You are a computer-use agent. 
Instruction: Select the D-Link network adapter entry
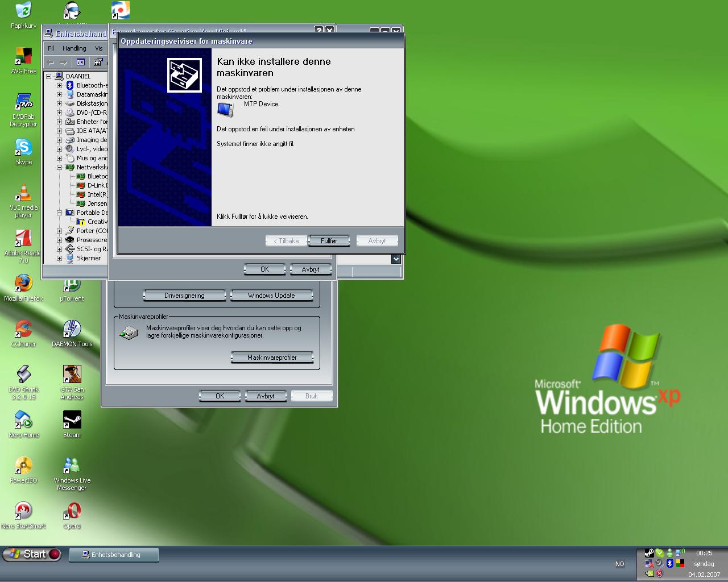pos(97,185)
